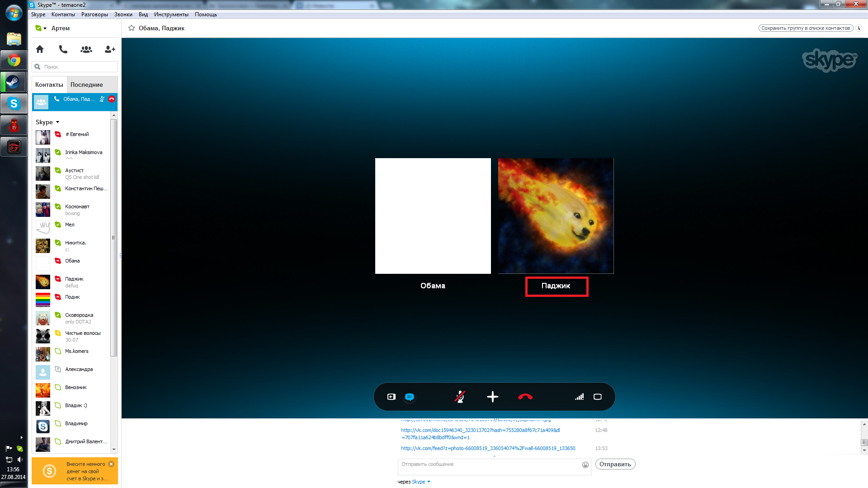Select contact Чистые волосы
The image size is (868, 488).
coord(71,336)
